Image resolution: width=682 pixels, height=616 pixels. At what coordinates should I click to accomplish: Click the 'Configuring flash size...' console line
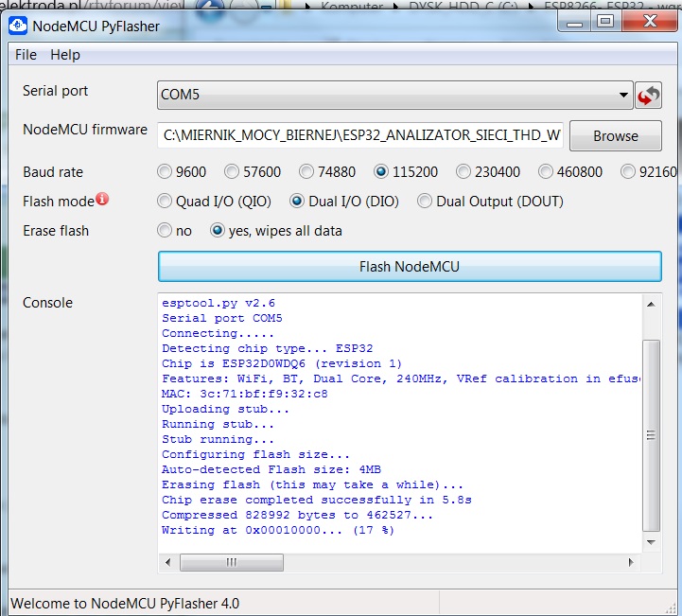[x=255, y=454]
